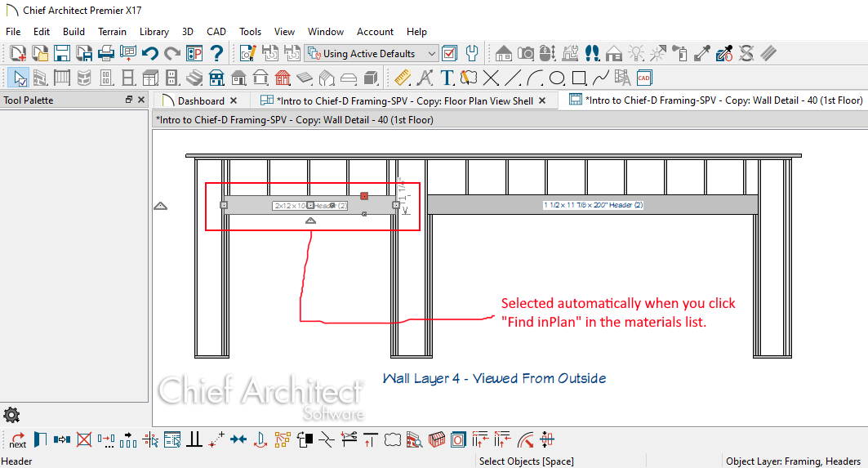Select the rectangle drawing tool
868x468 pixels.
579,78
